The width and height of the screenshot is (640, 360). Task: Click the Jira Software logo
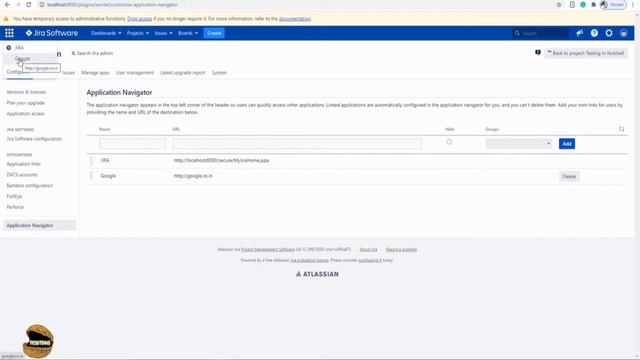pos(52,33)
